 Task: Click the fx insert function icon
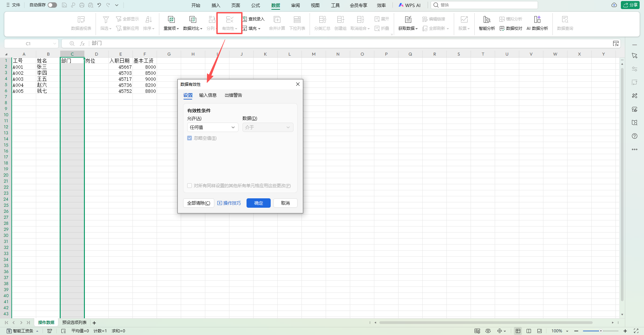82,44
